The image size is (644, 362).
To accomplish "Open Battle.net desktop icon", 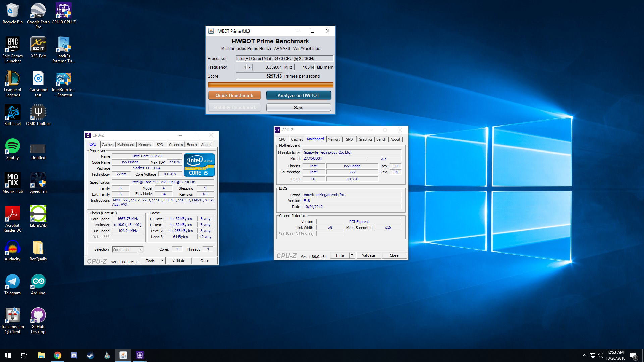I will [x=12, y=115].
